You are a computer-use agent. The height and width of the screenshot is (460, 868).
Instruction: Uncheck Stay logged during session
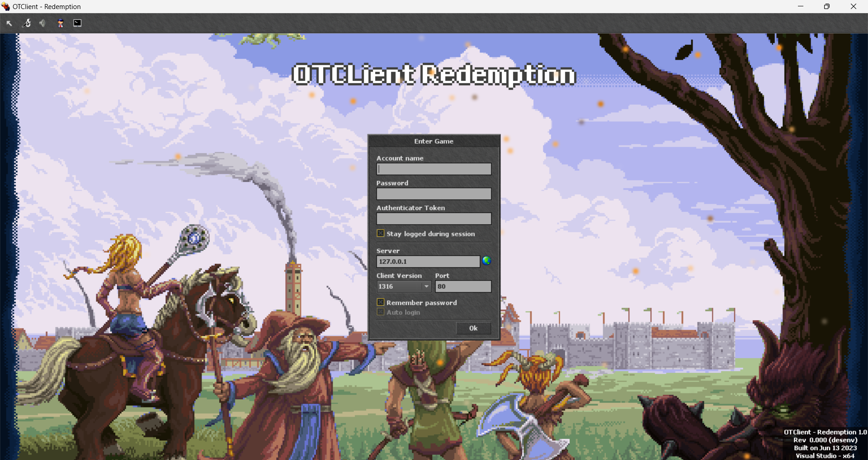tap(380, 233)
